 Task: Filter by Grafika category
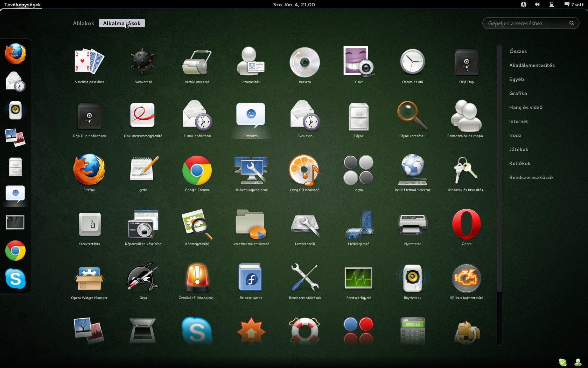[x=518, y=93]
